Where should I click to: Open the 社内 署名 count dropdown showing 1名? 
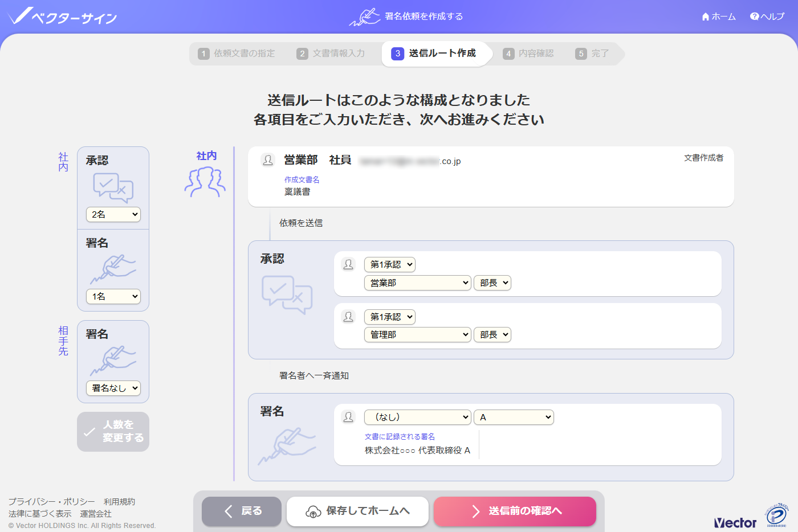click(x=113, y=296)
